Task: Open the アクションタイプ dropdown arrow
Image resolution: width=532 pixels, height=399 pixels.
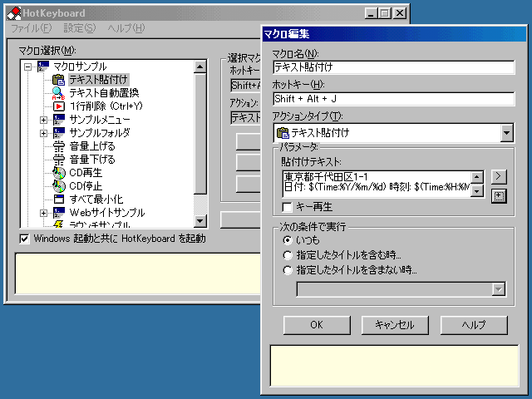Action: (506, 133)
